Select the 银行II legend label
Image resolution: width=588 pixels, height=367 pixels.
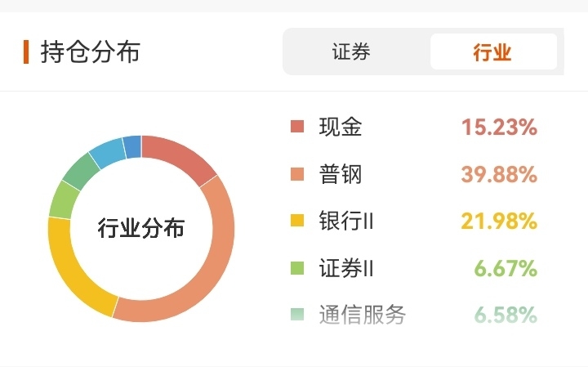point(346,221)
